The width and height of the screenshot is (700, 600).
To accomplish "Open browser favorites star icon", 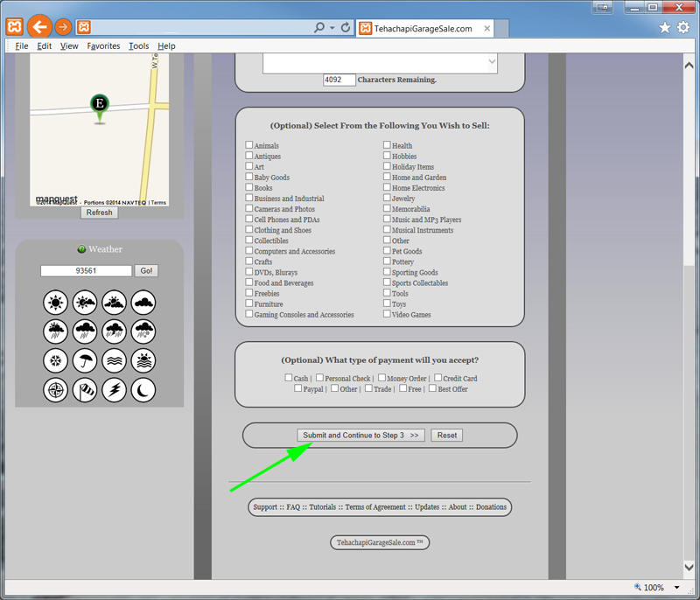I will click(665, 28).
